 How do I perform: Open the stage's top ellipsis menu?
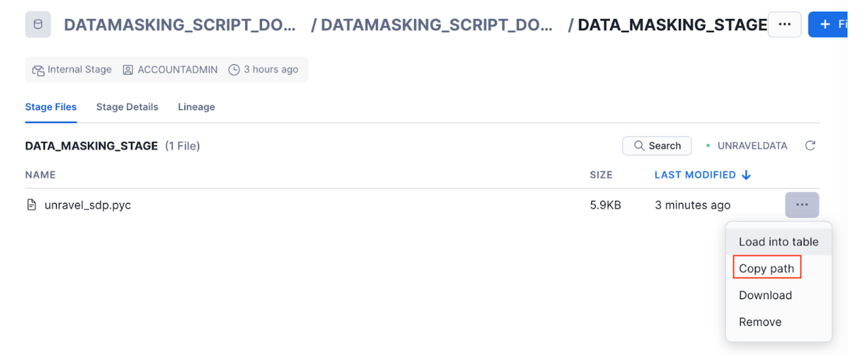(x=784, y=25)
